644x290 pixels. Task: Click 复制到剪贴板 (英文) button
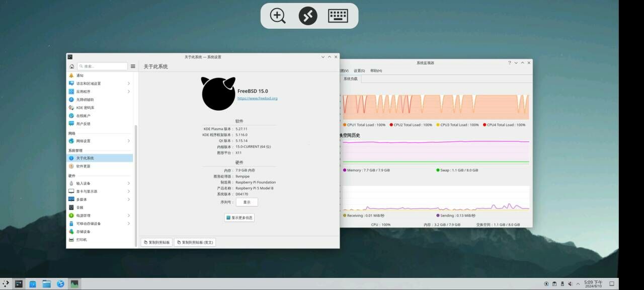tap(195, 242)
